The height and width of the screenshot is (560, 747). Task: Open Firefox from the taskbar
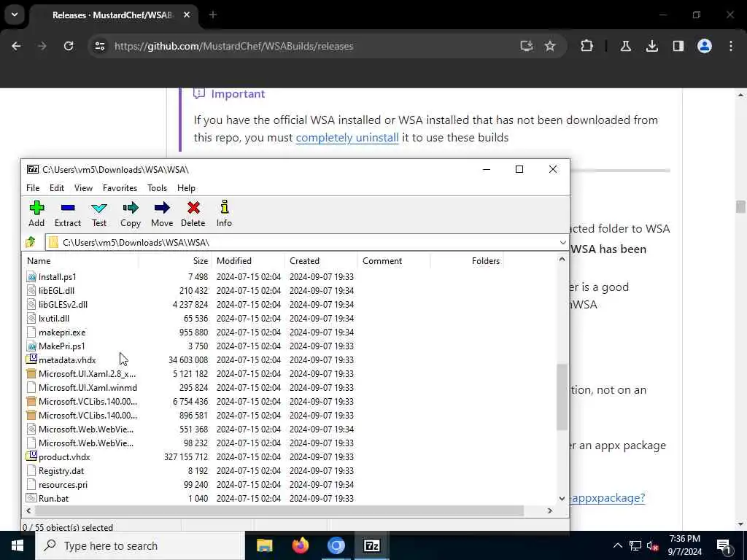click(300, 545)
